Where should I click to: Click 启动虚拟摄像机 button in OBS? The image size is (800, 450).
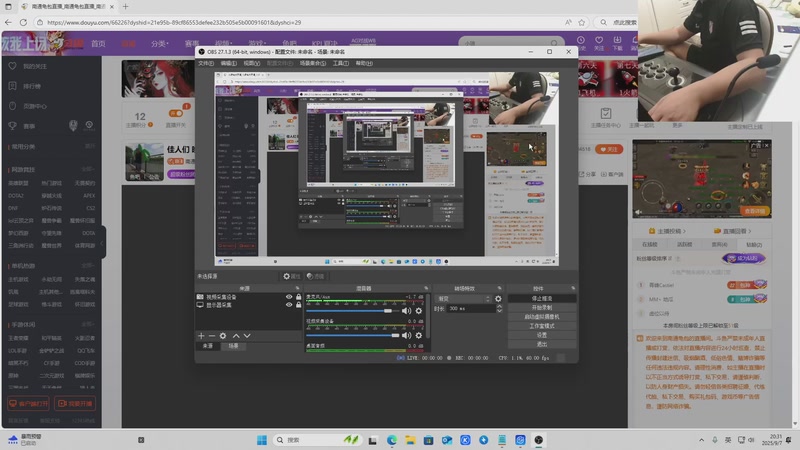point(542,317)
